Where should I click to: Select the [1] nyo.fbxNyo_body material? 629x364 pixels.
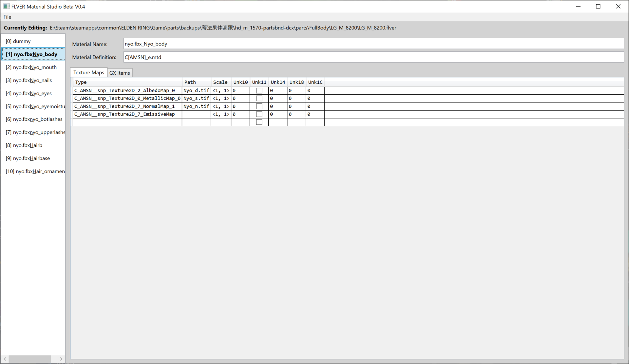click(x=33, y=54)
